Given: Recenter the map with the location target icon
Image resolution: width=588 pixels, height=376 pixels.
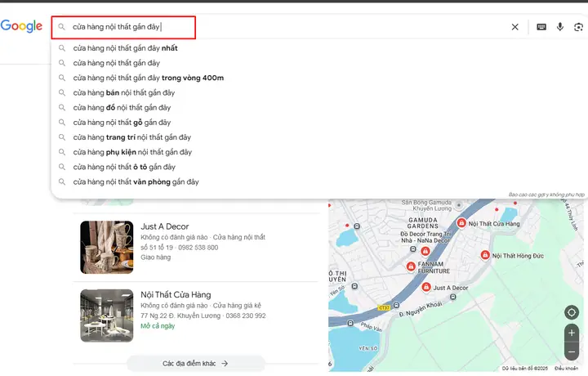Looking at the screenshot, I should (572, 312).
